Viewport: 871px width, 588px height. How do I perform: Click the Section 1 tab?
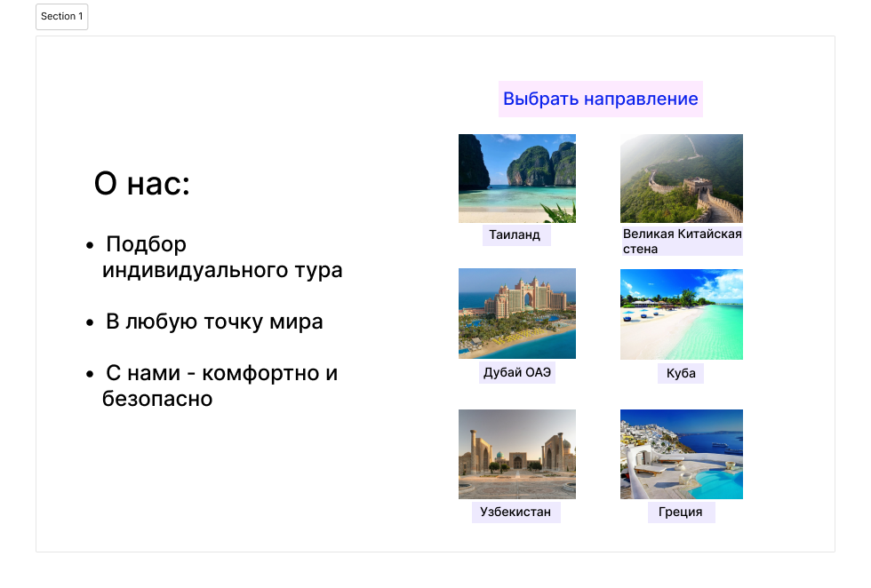click(61, 17)
